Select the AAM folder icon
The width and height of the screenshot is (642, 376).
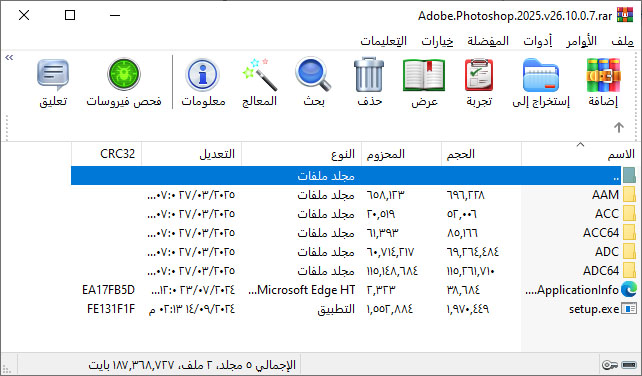click(x=629, y=195)
